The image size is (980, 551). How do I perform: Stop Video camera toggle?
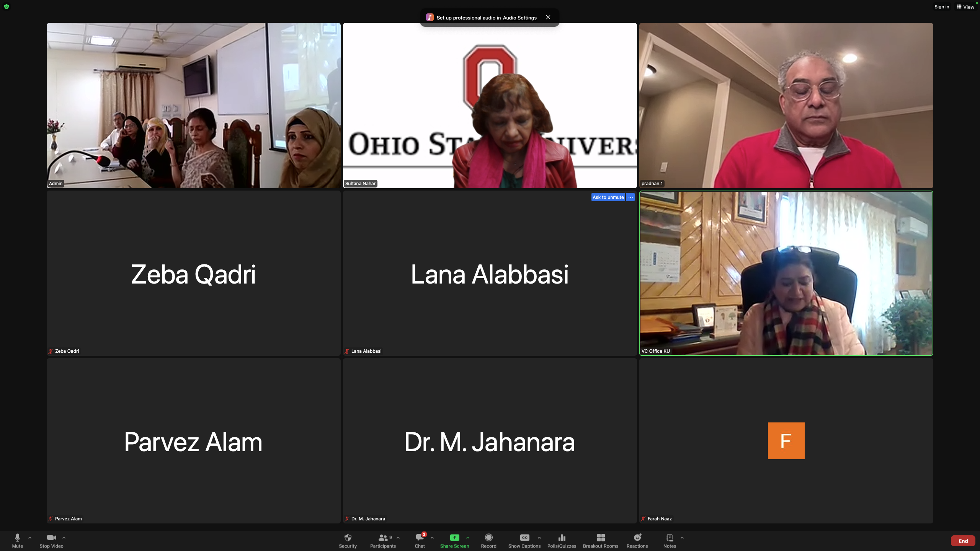[x=51, y=538]
